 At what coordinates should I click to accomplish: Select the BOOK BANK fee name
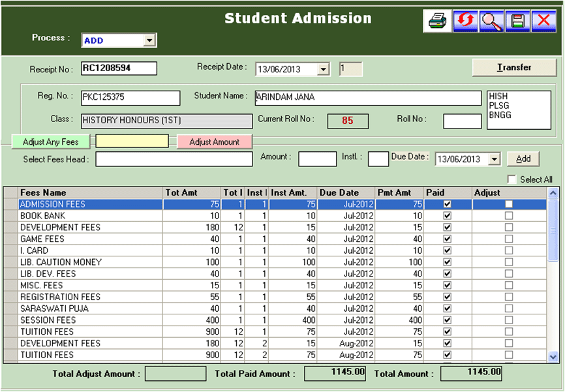click(x=42, y=216)
